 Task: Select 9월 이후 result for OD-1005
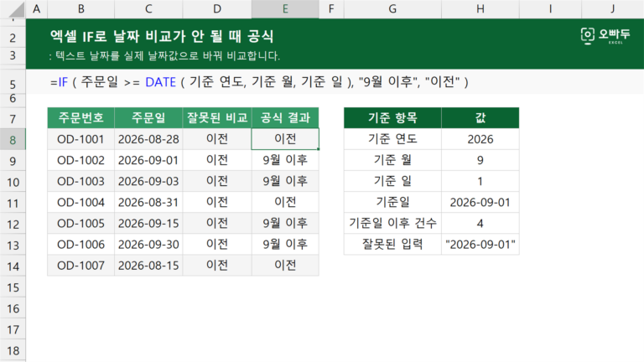[x=285, y=223]
